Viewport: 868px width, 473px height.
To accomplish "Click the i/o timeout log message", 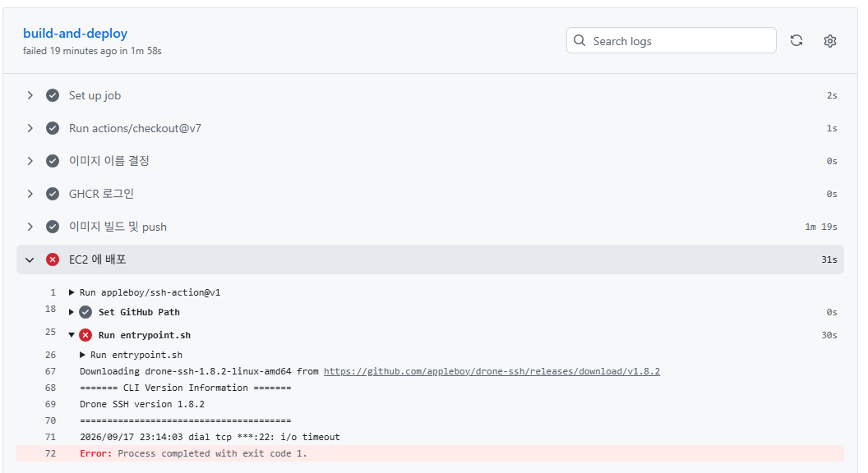I will coord(210,437).
